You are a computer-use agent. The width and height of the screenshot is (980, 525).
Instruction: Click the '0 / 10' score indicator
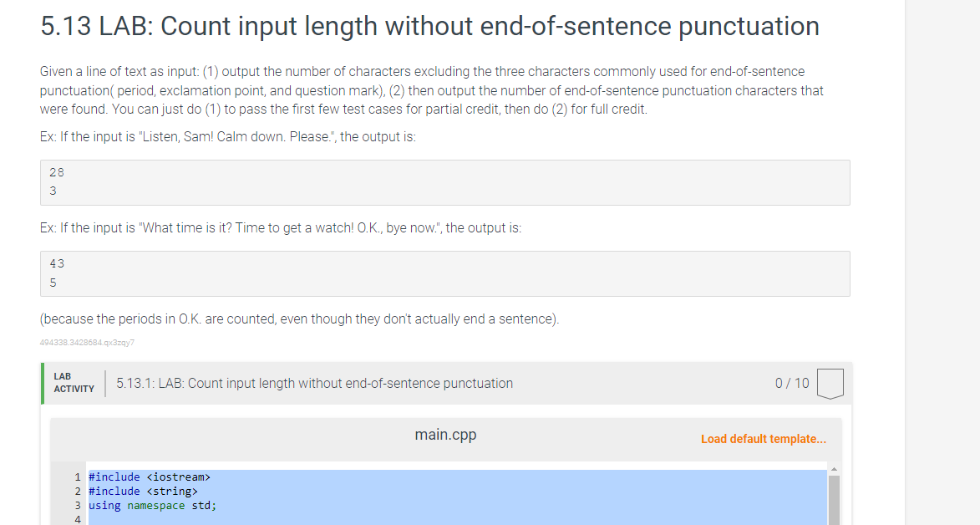[x=790, y=383]
